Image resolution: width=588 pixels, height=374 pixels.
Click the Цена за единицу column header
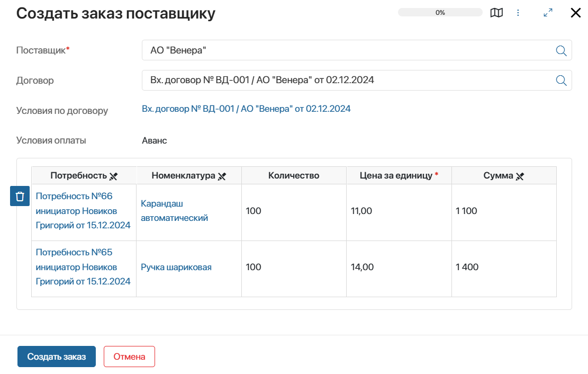point(399,175)
